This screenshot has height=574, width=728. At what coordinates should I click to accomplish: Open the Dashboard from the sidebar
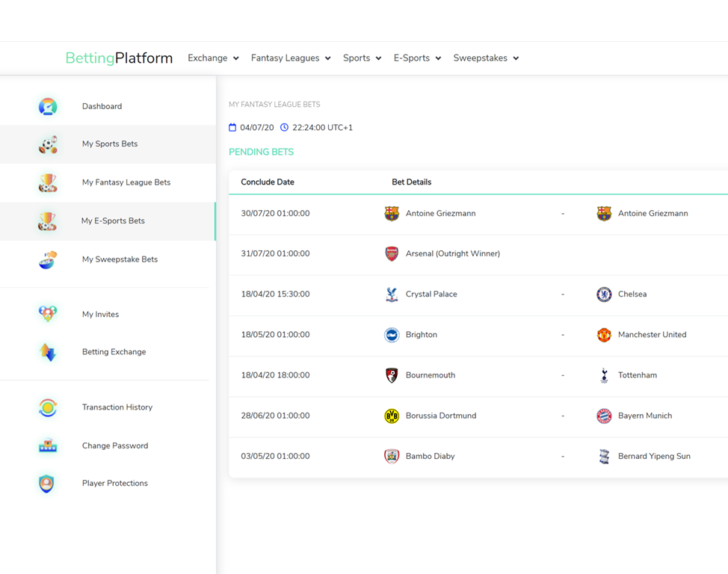48,105
